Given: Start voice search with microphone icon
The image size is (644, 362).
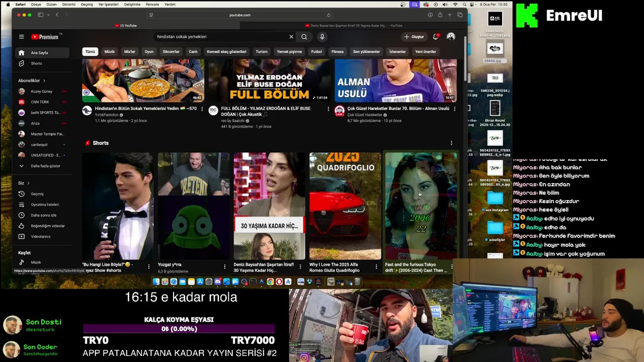Looking at the screenshot, I should (322, 37).
